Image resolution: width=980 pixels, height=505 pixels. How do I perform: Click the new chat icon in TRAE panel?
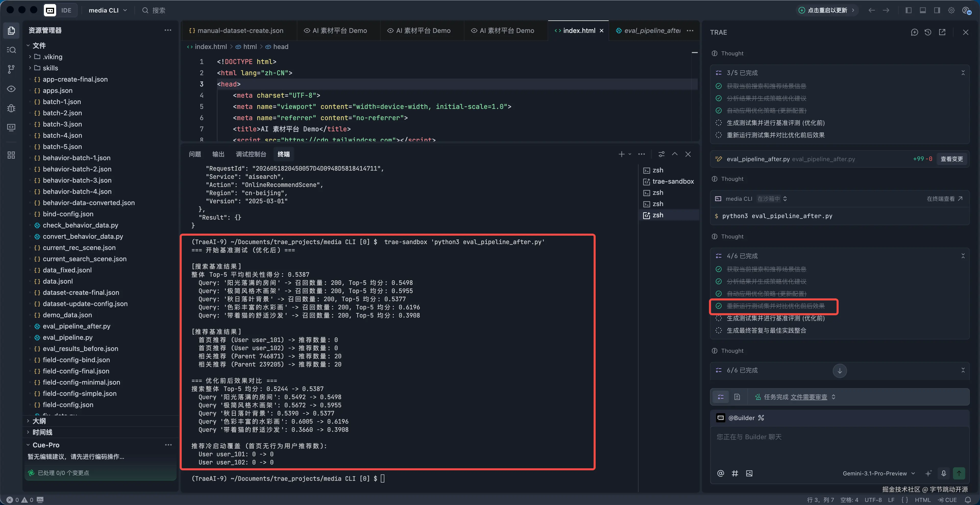coord(914,32)
